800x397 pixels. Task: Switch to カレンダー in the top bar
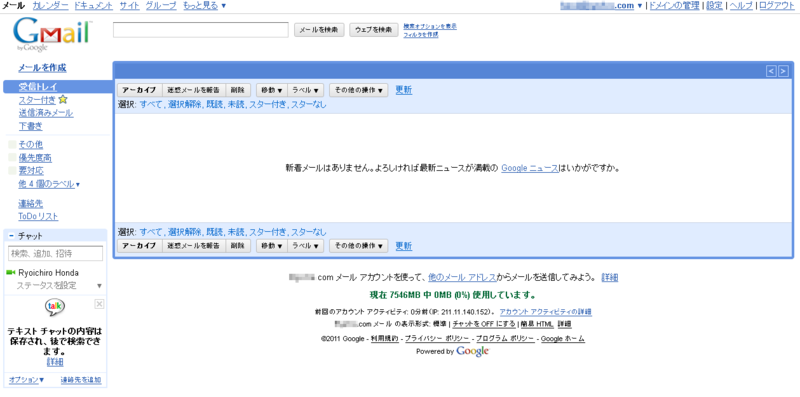pyautogui.click(x=50, y=6)
